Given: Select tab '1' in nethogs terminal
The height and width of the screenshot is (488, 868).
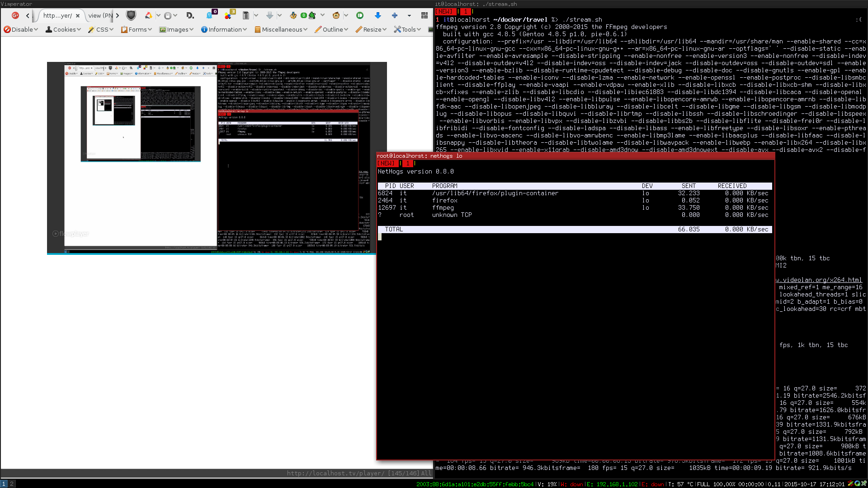Looking at the screenshot, I should click(408, 163).
